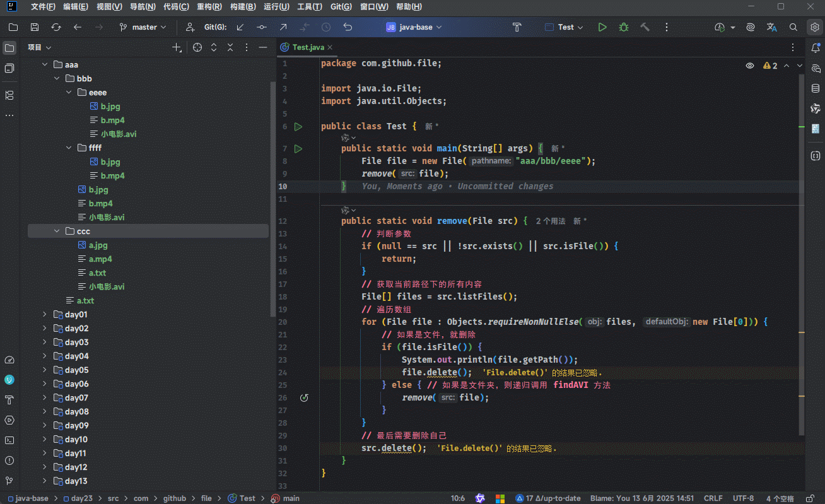Click the Run Test button in toolbar
This screenshot has width=825, height=504.
602,27
